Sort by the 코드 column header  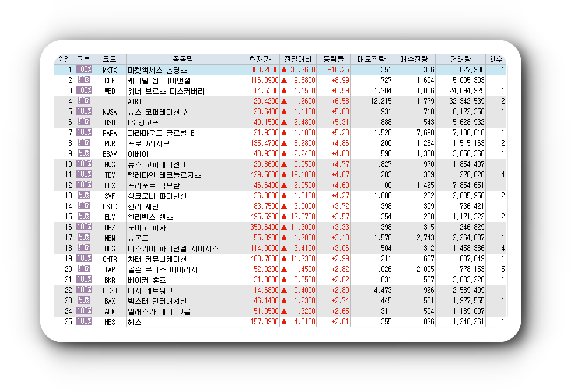tap(110, 59)
